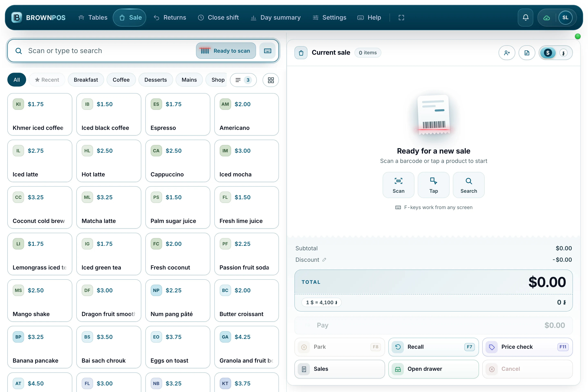This screenshot has height=392, width=588.
Task: Open the exchange rate chip
Action: (321, 303)
